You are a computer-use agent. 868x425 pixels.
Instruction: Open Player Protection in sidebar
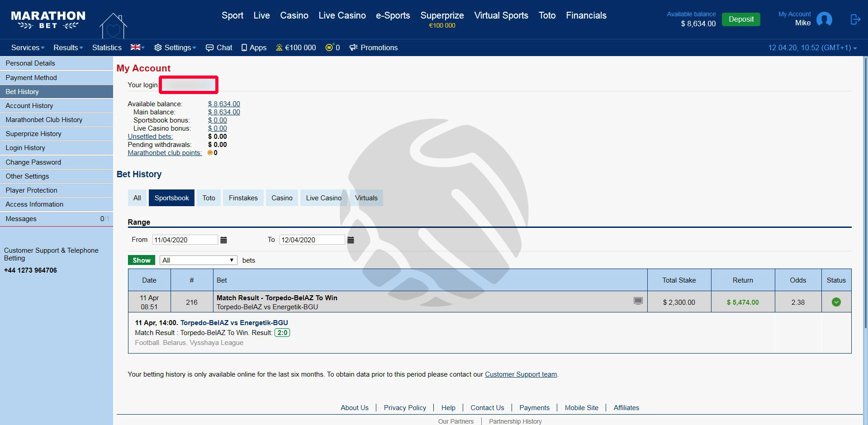click(x=57, y=190)
